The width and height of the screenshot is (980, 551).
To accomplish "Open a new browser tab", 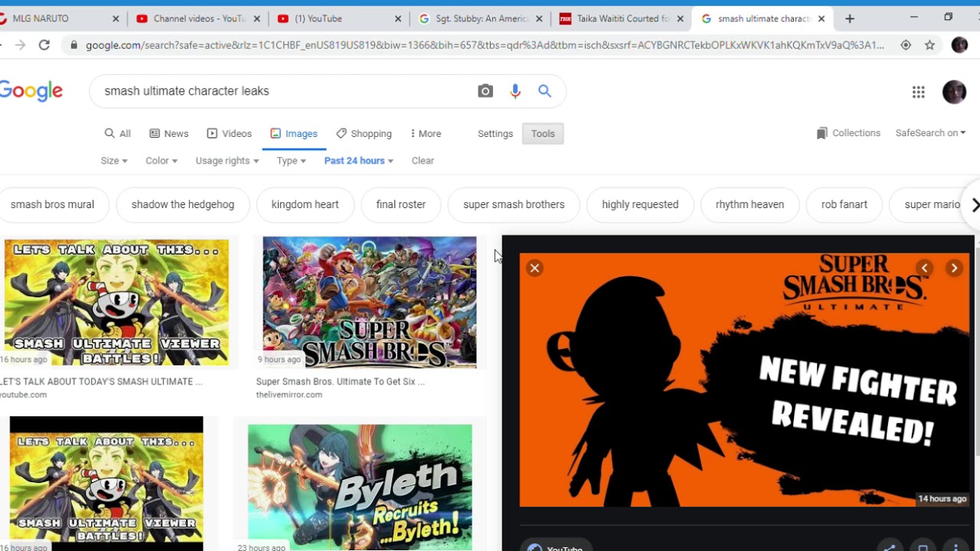I will [x=850, y=18].
